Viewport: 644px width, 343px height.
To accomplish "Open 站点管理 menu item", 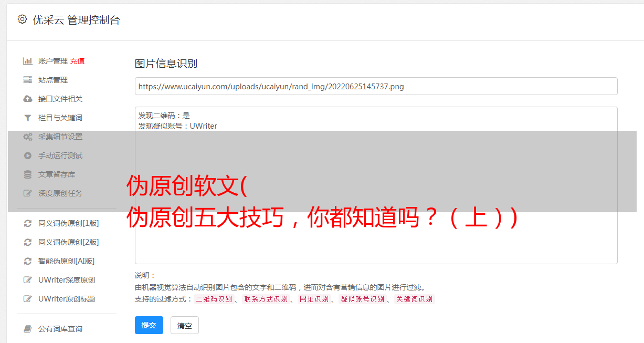I will [53, 80].
